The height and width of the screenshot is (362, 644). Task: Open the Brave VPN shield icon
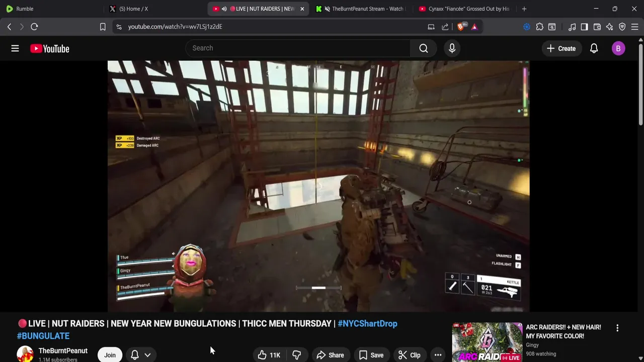point(622,27)
